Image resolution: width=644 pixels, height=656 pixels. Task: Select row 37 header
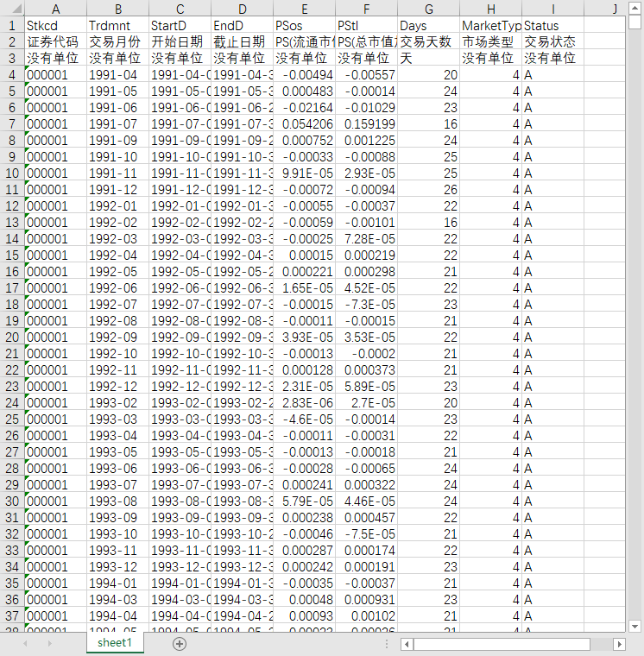pyautogui.click(x=12, y=615)
